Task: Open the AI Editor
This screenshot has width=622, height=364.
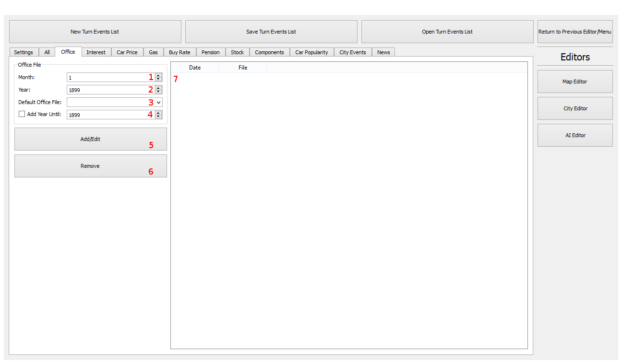Action: (574, 135)
